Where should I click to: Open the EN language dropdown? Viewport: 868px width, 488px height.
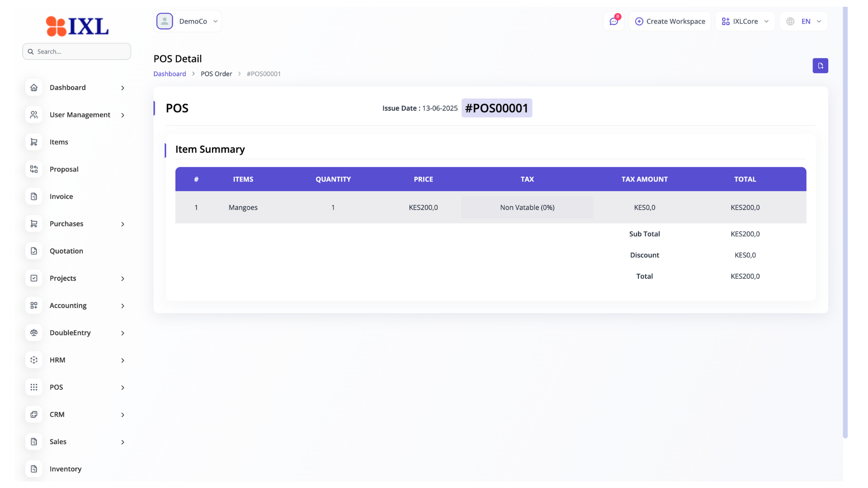pos(804,21)
